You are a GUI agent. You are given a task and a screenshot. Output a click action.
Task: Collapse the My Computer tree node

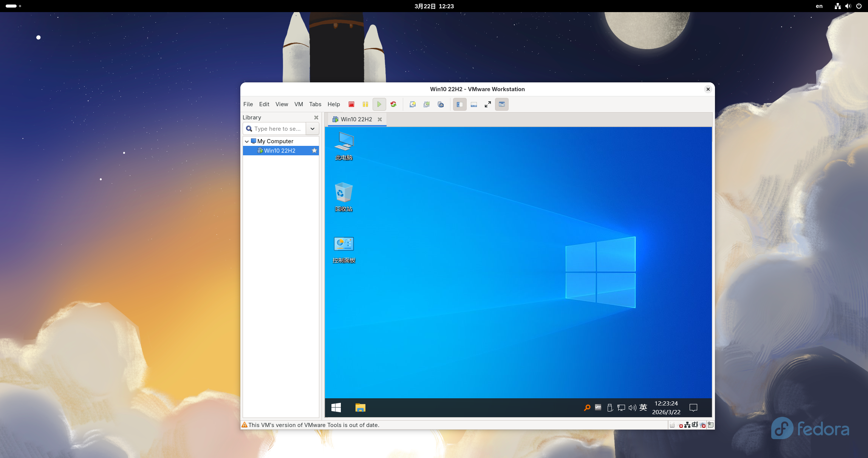pyautogui.click(x=247, y=141)
